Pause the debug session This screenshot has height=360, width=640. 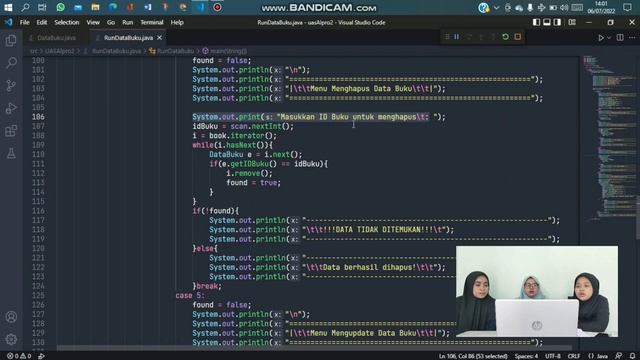click(456, 37)
